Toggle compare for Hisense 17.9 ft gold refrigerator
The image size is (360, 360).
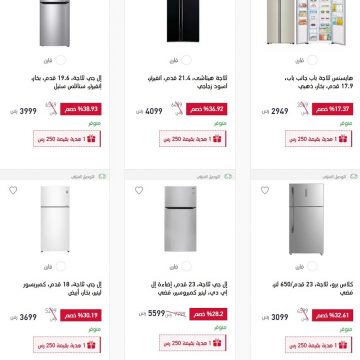312,60
